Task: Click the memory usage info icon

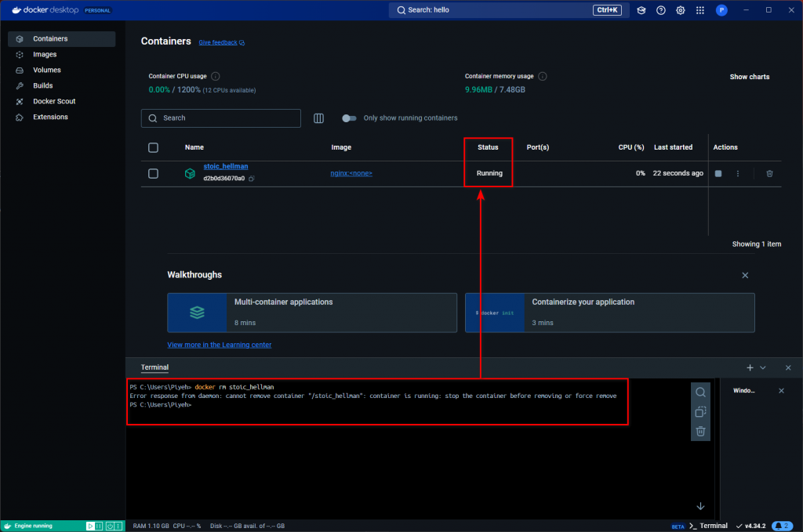Action: (x=543, y=76)
